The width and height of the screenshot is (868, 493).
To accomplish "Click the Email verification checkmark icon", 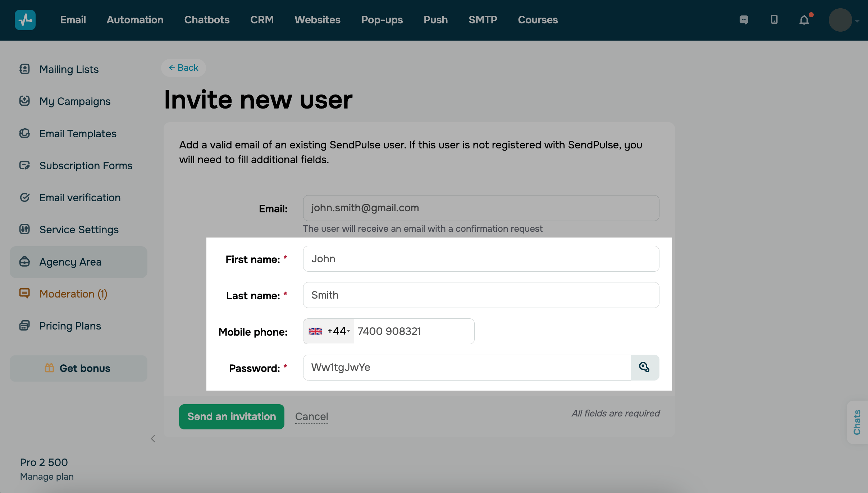I will point(24,197).
